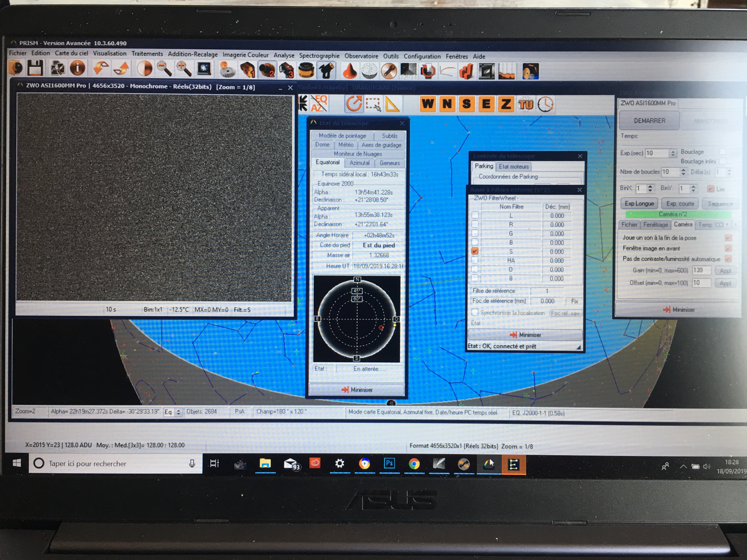
Task: Click the clock time icon
Action: (545, 104)
